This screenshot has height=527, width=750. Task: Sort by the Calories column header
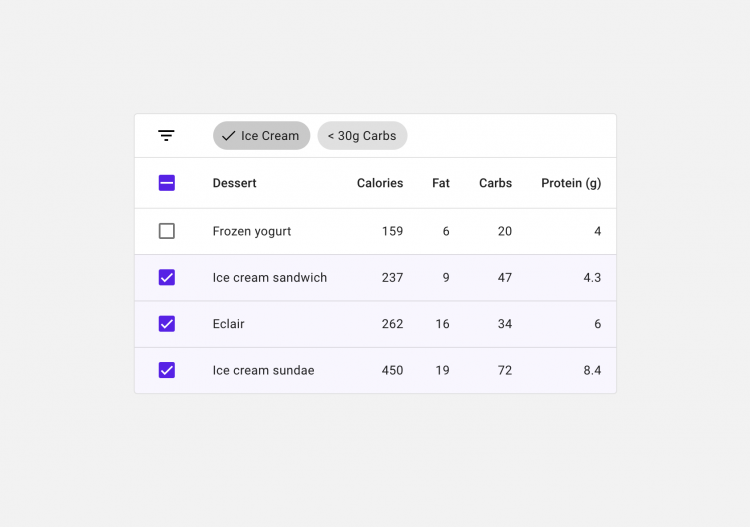380,183
